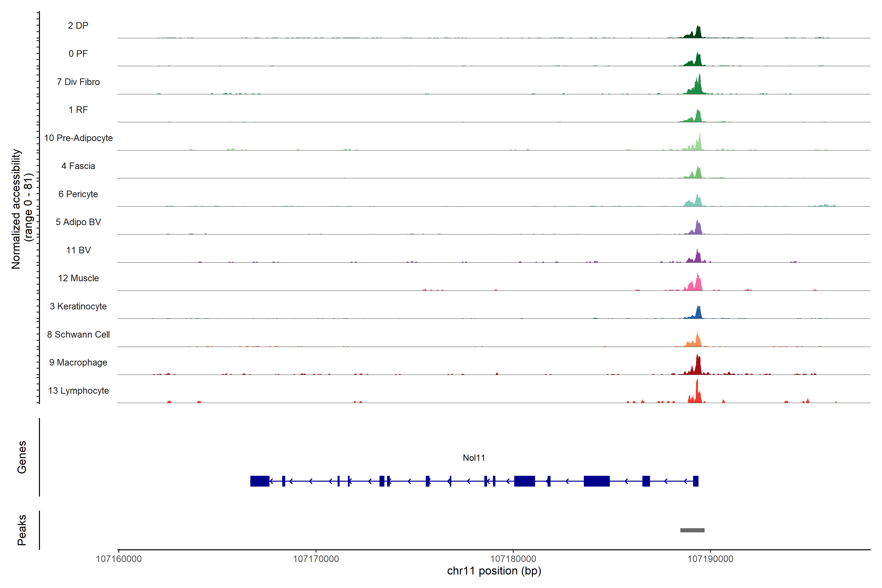
Task: Click the 107170000 axis tick label
Action: click(x=316, y=559)
